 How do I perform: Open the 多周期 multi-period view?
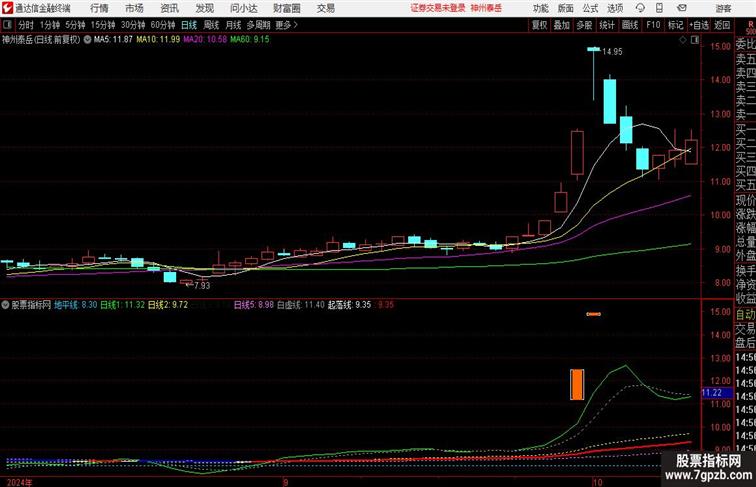(x=258, y=25)
